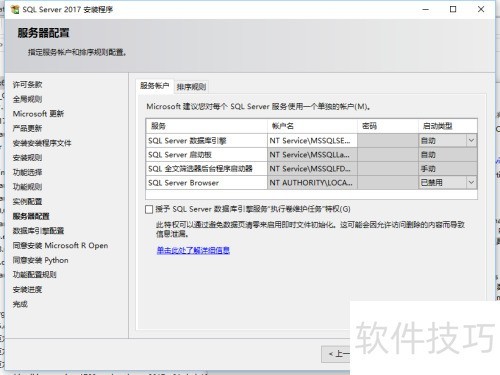500x375 pixels.
Task: Select the 完成 step
Action: tap(20, 304)
